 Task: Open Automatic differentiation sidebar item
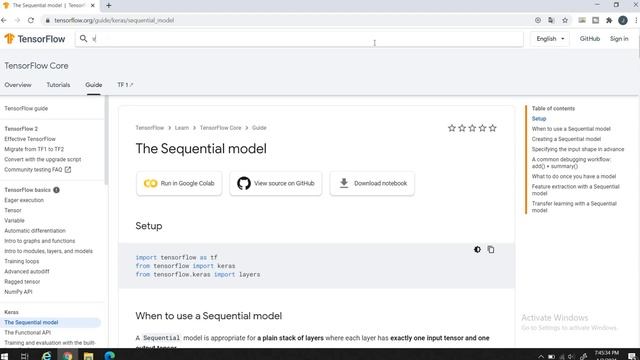[35, 231]
